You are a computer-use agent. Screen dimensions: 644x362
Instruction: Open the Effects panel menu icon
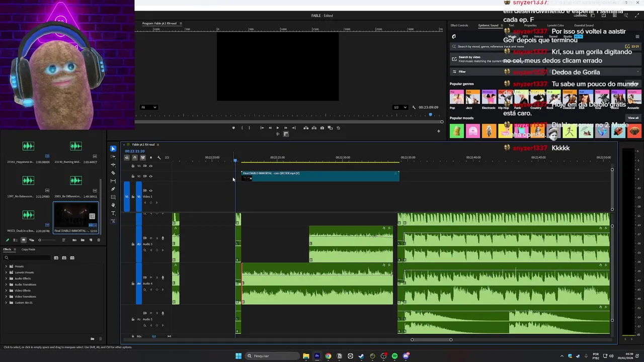pyautogui.click(x=15, y=249)
